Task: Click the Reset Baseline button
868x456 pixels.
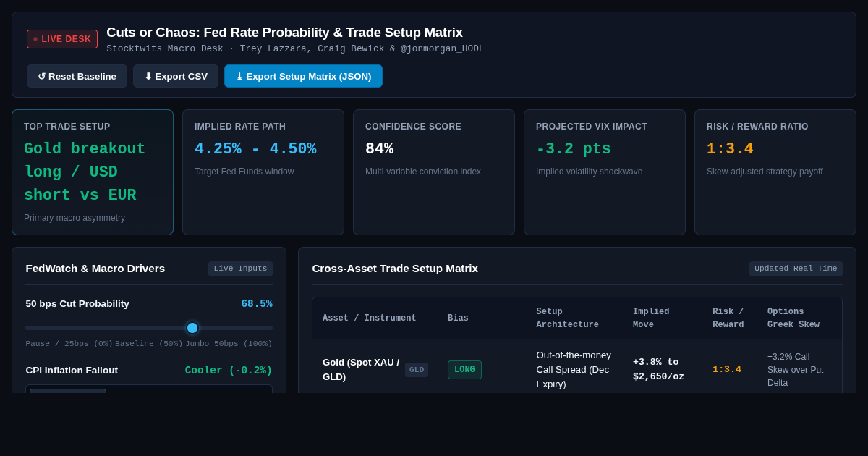Action: coord(77,76)
